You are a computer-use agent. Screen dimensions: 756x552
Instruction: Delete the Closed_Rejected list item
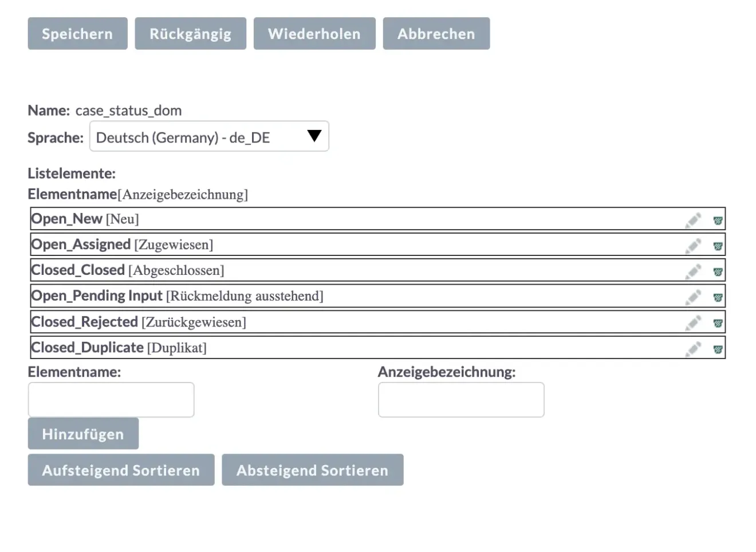[x=719, y=323]
